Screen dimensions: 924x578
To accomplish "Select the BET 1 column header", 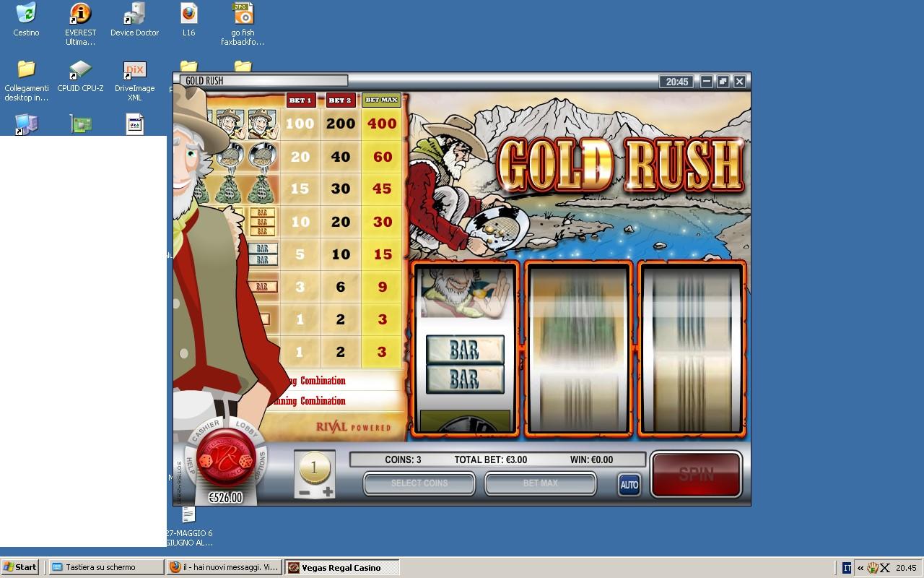I will [x=300, y=100].
